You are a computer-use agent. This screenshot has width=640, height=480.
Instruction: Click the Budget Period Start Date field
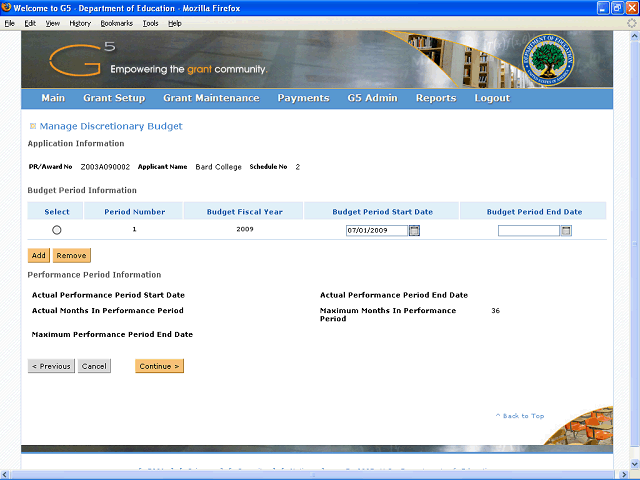coord(377,231)
